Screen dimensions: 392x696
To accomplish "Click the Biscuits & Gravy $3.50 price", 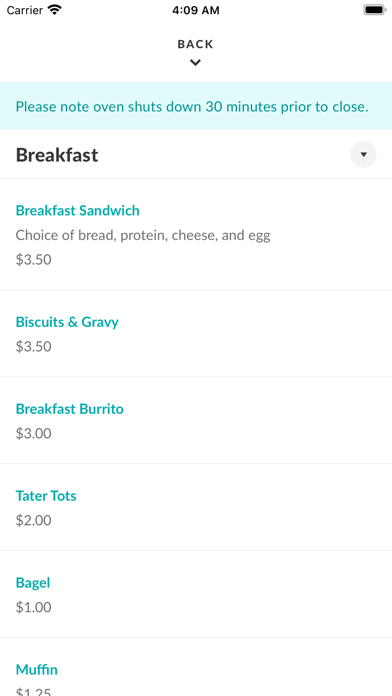I will [34, 346].
